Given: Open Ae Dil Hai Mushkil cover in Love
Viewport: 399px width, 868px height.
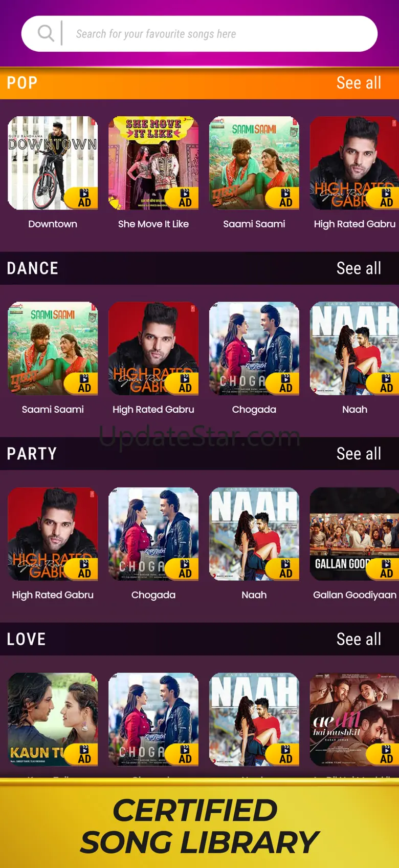Looking at the screenshot, I should point(354,719).
